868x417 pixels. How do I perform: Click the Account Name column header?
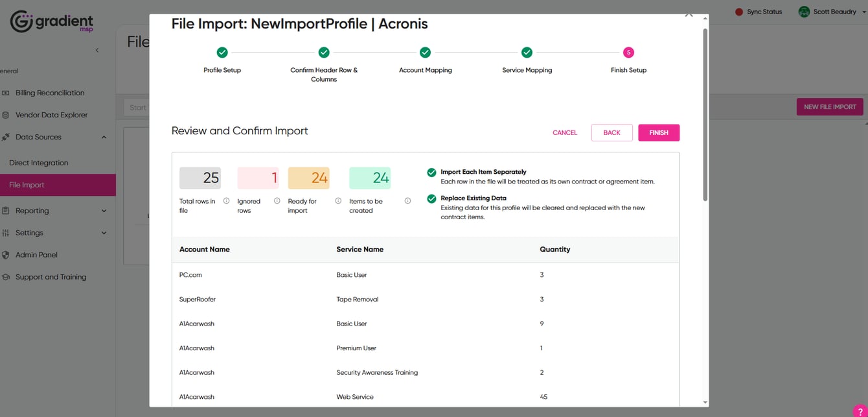(x=205, y=249)
